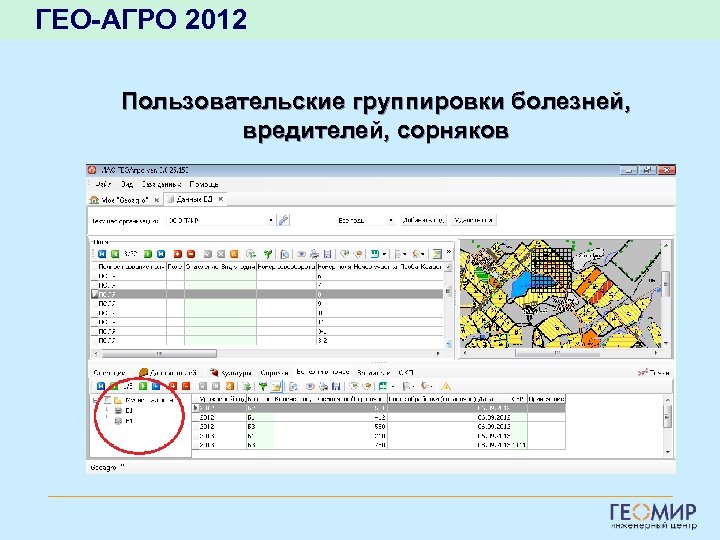The height and width of the screenshot is (540, 720).
Task: Jump to last record in upper fields toolbar
Action: (x=161, y=253)
